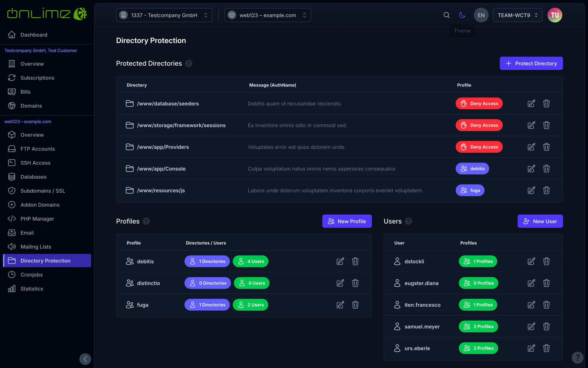This screenshot has height=368, width=588.
Task: Collapse the sidebar using the arrow button
Action: [85, 359]
